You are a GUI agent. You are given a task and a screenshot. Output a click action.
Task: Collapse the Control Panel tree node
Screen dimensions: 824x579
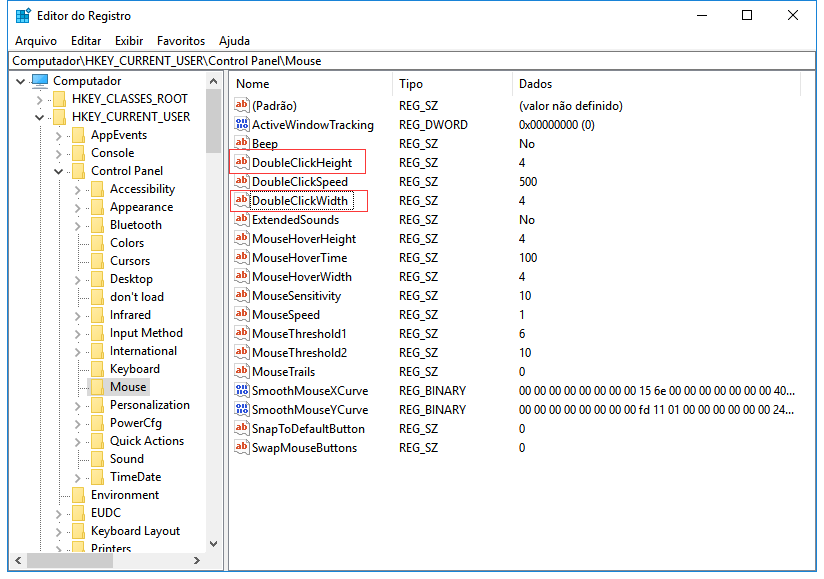coord(59,171)
